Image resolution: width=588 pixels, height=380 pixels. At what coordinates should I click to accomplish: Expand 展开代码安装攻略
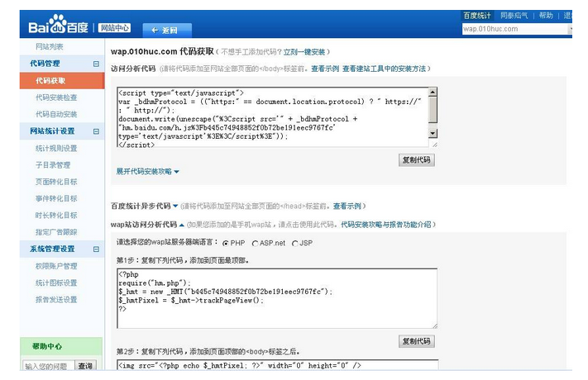tap(147, 171)
